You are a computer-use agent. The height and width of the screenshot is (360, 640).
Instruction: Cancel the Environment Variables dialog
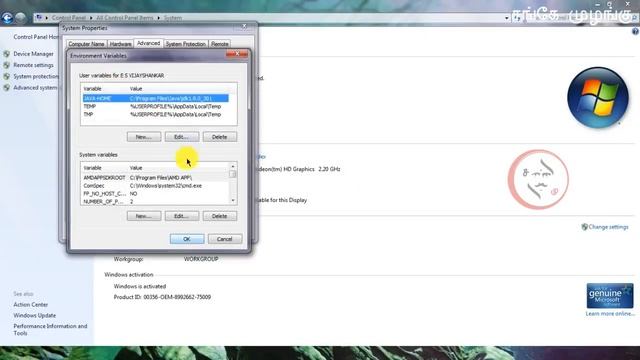(x=224, y=239)
